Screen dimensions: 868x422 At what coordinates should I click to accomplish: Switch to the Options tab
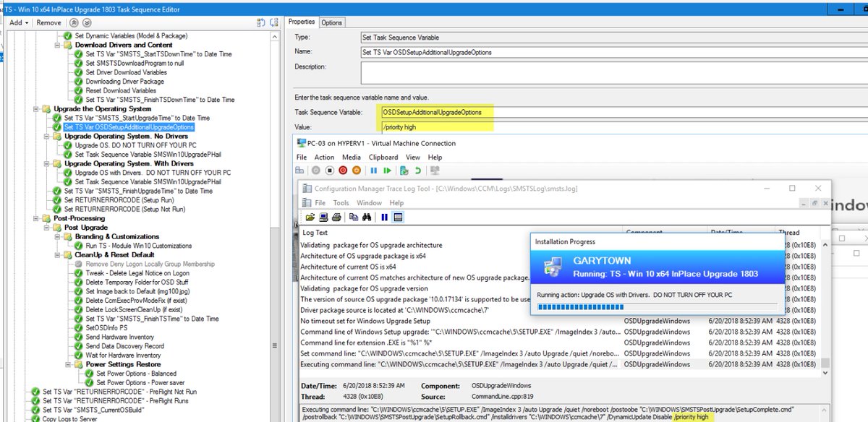[x=332, y=22]
